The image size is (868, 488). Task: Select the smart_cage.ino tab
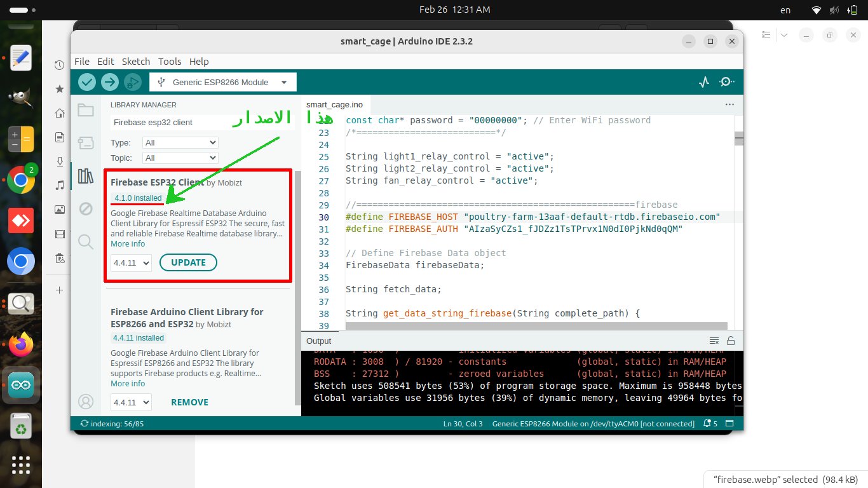pyautogui.click(x=335, y=104)
